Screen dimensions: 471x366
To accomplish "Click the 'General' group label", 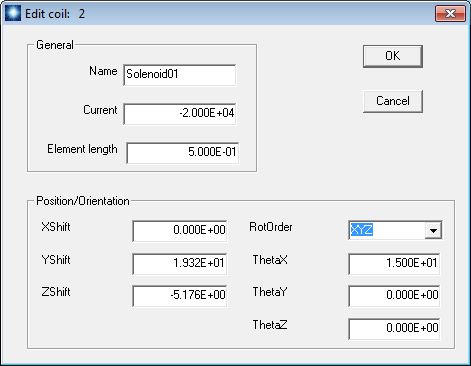I will [55, 45].
